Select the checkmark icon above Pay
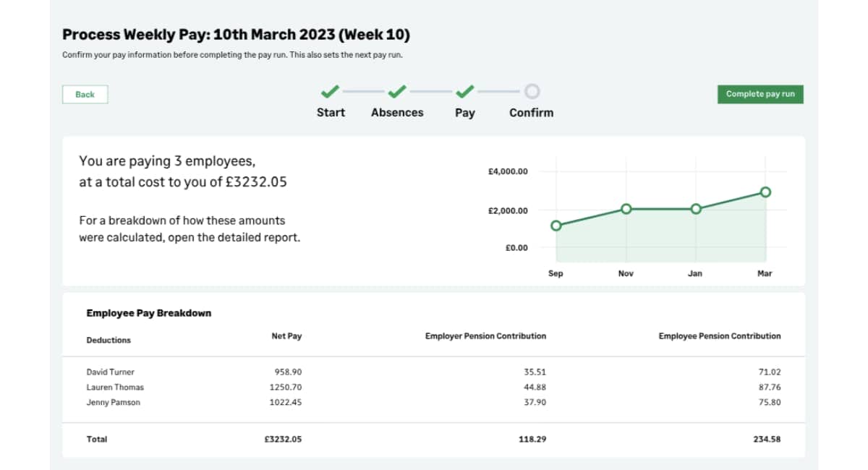Screen dimensions: 868x470 [464, 92]
